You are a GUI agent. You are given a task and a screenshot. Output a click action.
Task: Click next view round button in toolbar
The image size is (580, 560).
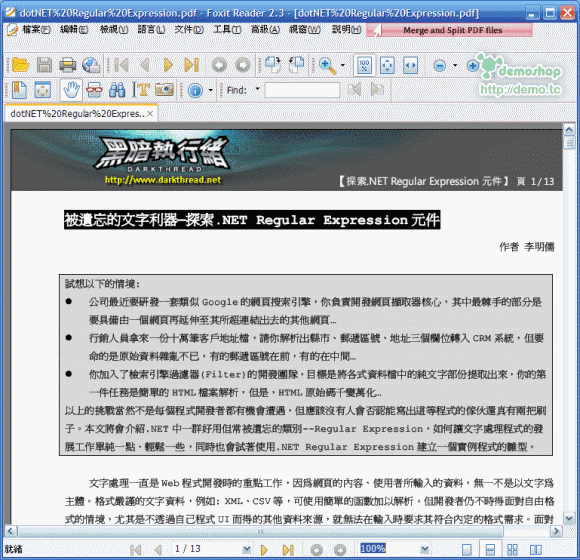[243, 65]
